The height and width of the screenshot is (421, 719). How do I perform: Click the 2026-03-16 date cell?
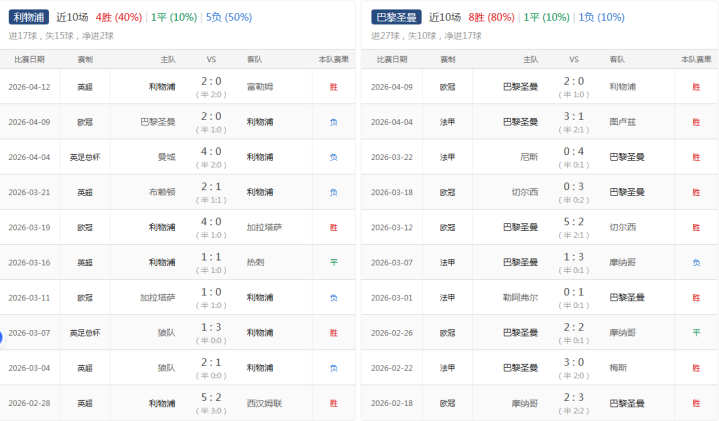tap(29, 263)
